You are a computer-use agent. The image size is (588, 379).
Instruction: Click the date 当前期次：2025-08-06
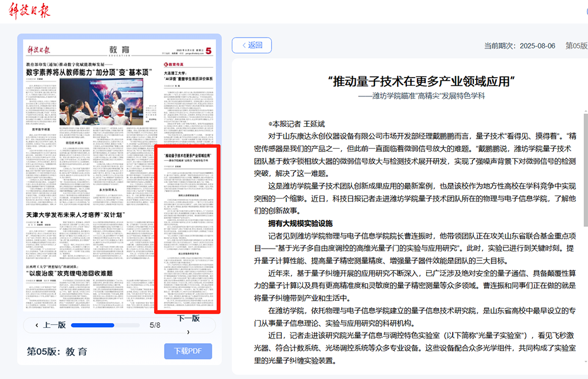click(519, 46)
